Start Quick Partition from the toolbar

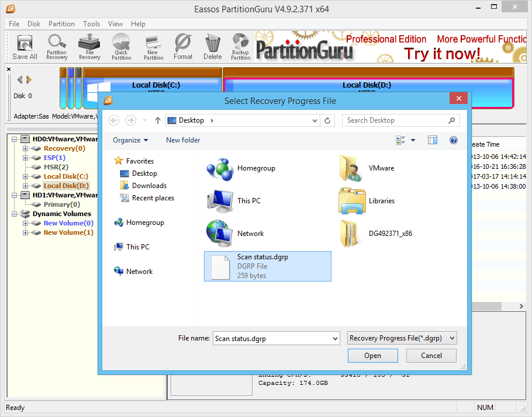121,47
